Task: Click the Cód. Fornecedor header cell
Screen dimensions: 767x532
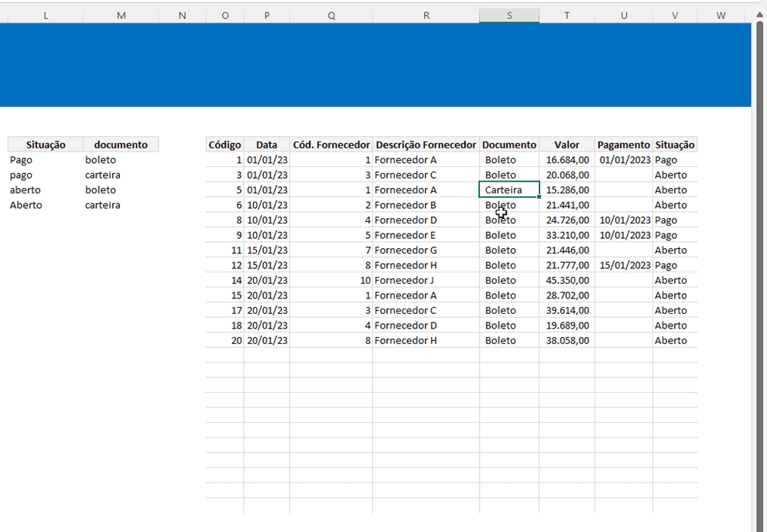Action: (331, 145)
